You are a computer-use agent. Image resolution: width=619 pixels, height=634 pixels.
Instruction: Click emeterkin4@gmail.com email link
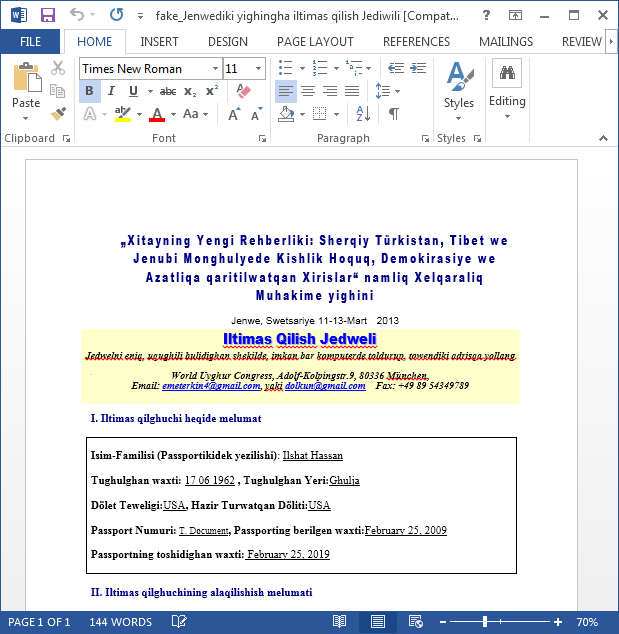(x=211, y=385)
